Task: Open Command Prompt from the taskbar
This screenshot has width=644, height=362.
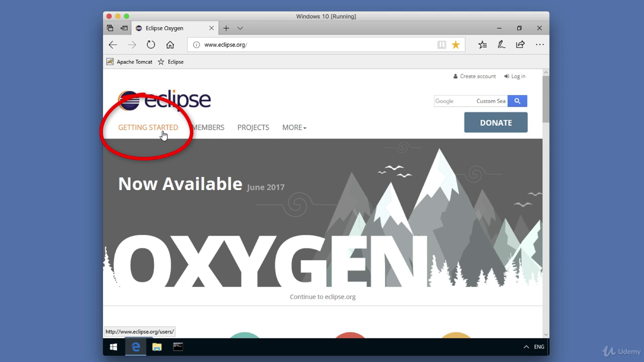Action: click(178, 347)
